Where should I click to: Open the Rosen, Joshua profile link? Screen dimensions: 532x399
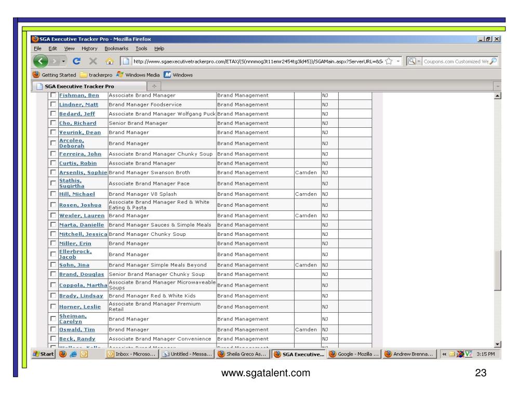pos(80,205)
